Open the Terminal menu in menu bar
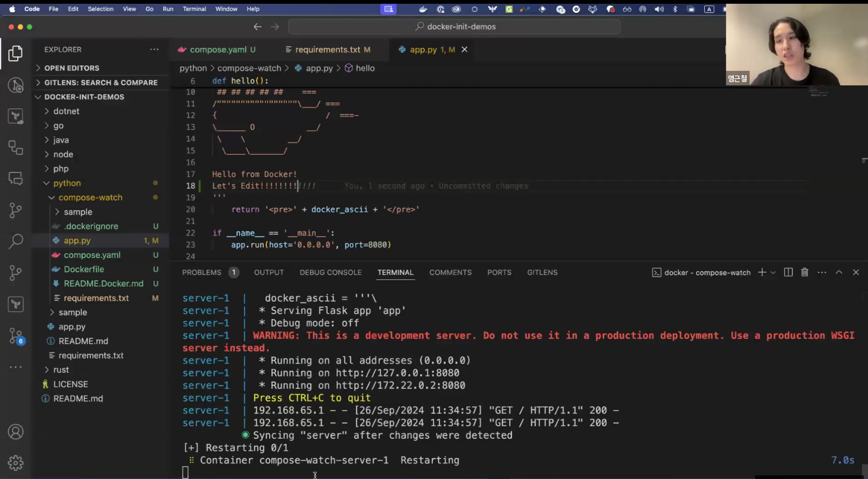This screenshot has width=868, height=479. 194,9
